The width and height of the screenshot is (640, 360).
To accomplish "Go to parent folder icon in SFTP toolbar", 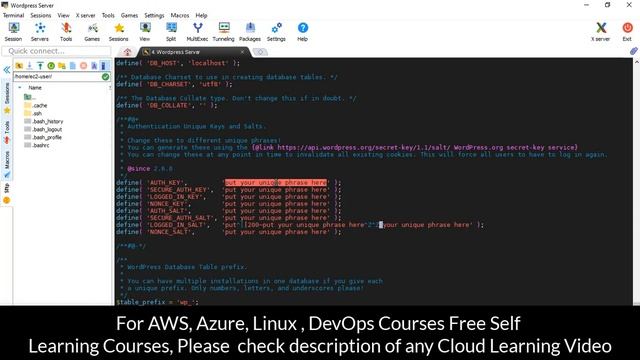I will (19, 66).
